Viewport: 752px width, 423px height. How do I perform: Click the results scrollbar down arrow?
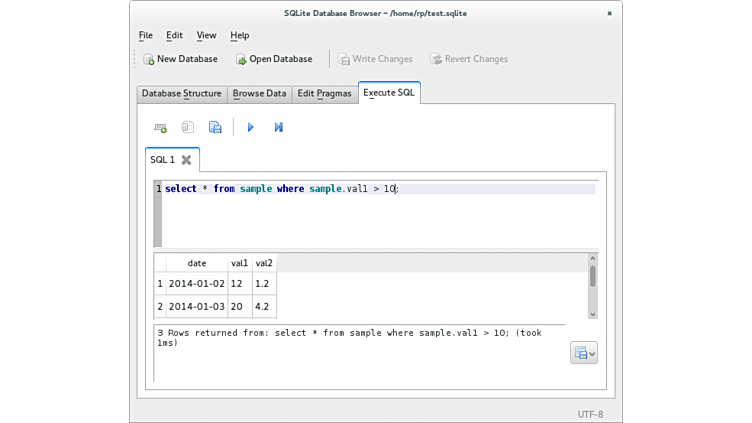tap(592, 314)
